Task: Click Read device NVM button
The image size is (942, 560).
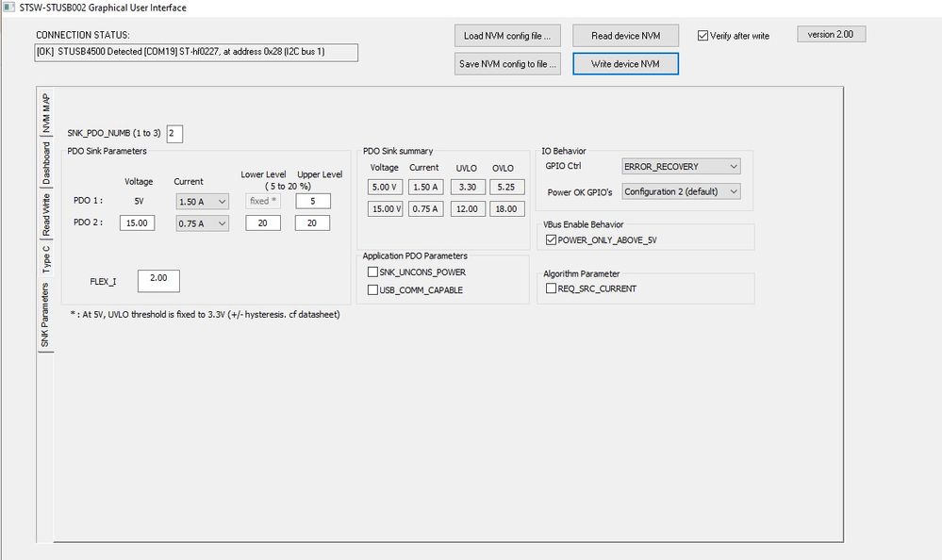Action: 625,36
